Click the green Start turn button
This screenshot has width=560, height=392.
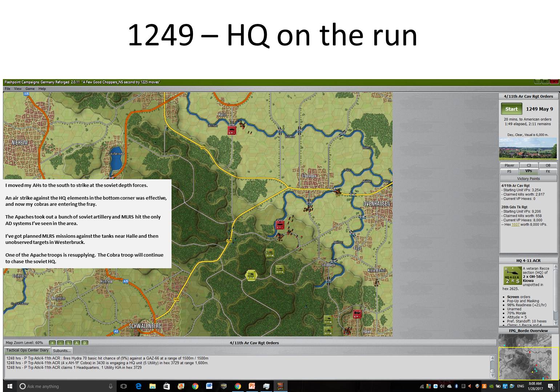(511, 109)
